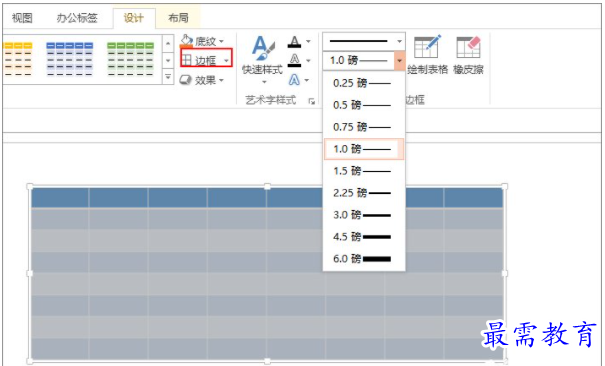Switch to the 视图 tab
The image size is (605, 366).
point(22,18)
